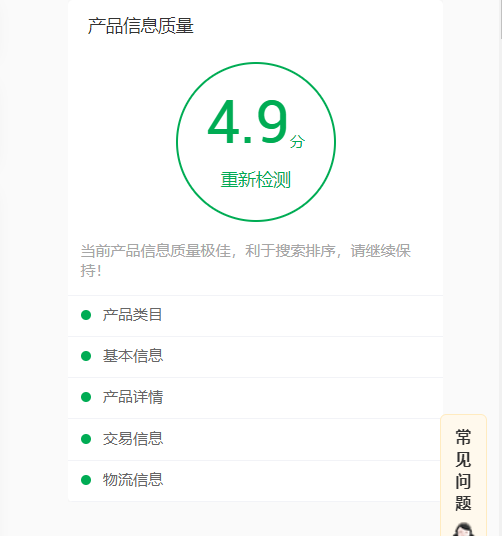Open the 物流信息 row
Image resolution: width=502 pixels, height=536 pixels.
point(255,481)
